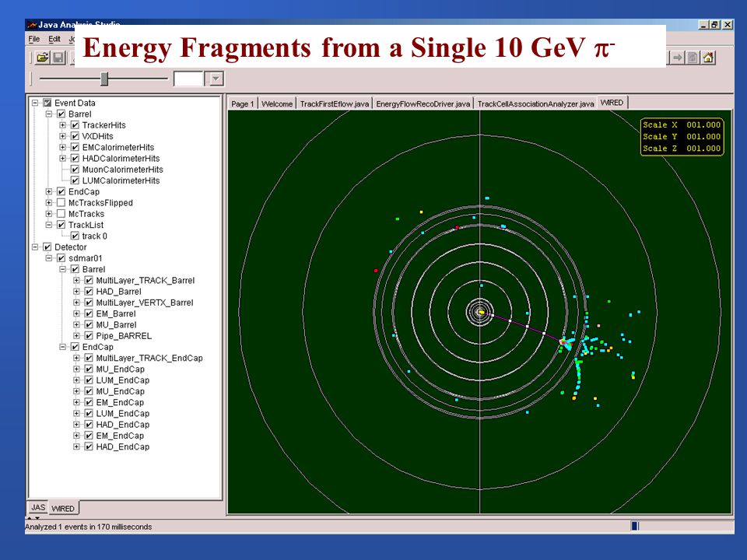Enable the McTracksFlipped checkbox

[61, 203]
